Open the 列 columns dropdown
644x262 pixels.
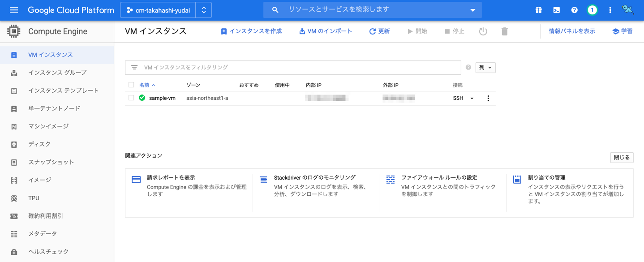[x=485, y=67]
